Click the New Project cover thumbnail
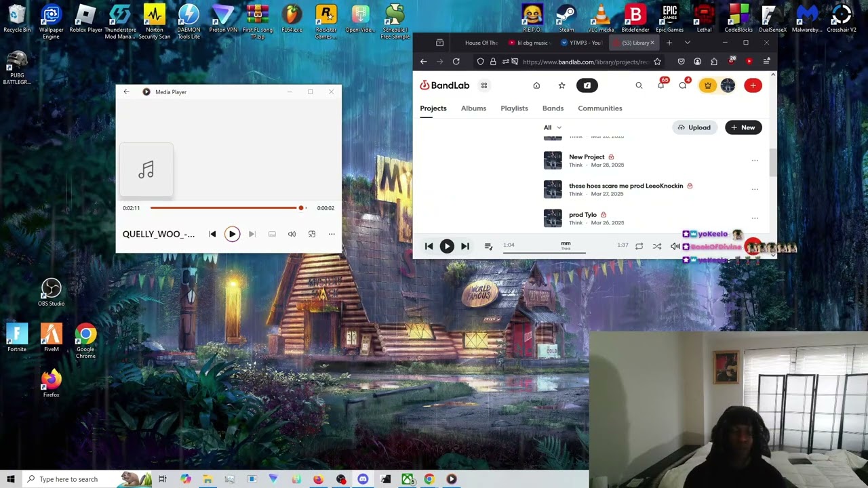The width and height of the screenshot is (868, 488). pos(553,161)
